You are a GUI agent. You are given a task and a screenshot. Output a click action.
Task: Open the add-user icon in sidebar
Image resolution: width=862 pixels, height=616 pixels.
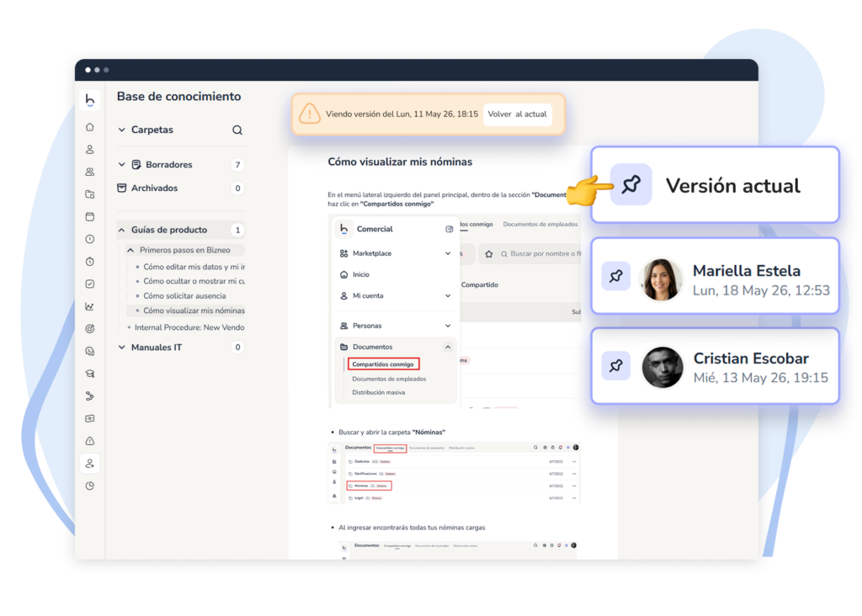click(x=90, y=463)
